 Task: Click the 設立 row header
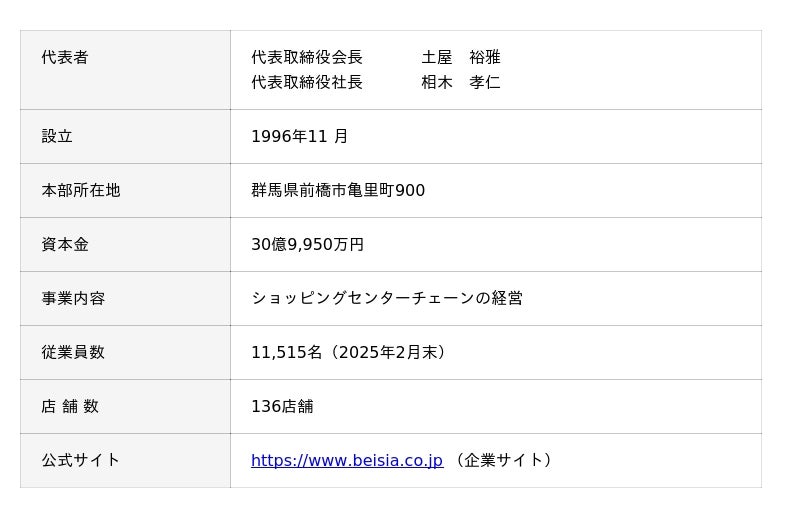(x=57, y=137)
